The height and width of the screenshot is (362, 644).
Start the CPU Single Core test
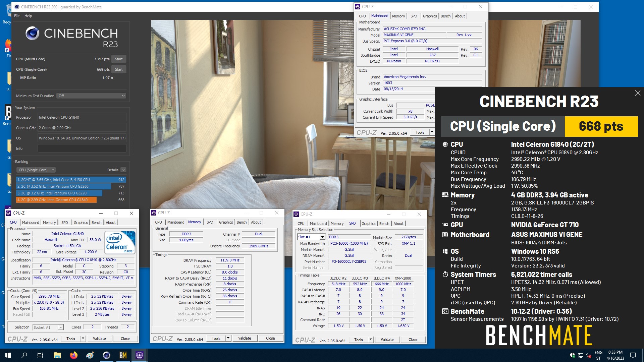point(119,69)
